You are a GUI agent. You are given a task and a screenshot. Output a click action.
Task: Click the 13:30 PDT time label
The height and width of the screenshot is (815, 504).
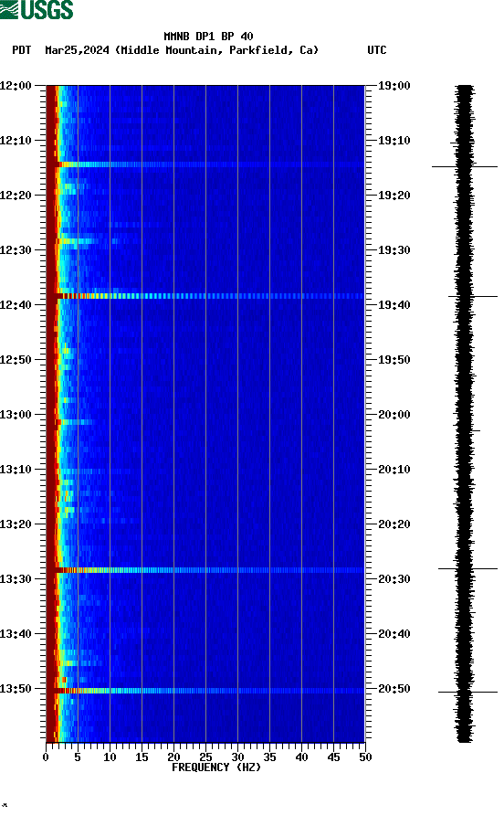(x=16, y=579)
